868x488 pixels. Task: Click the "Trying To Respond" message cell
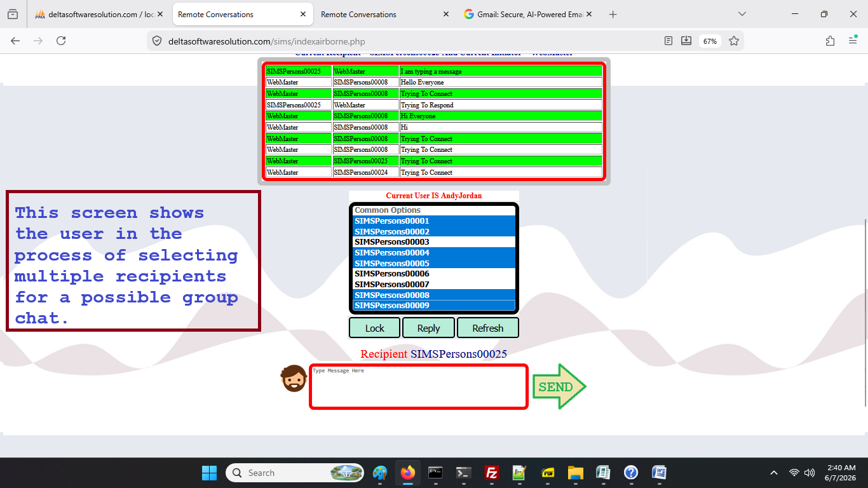501,105
